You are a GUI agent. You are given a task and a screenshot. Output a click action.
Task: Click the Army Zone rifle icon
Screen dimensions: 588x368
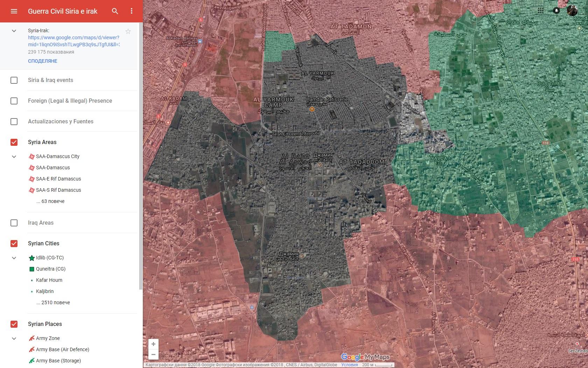pyautogui.click(x=31, y=338)
